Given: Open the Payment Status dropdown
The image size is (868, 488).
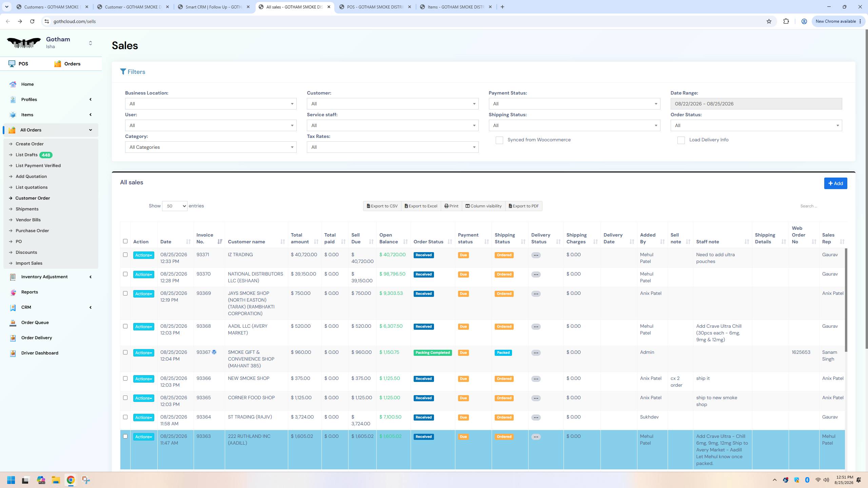Looking at the screenshot, I should pyautogui.click(x=574, y=104).
